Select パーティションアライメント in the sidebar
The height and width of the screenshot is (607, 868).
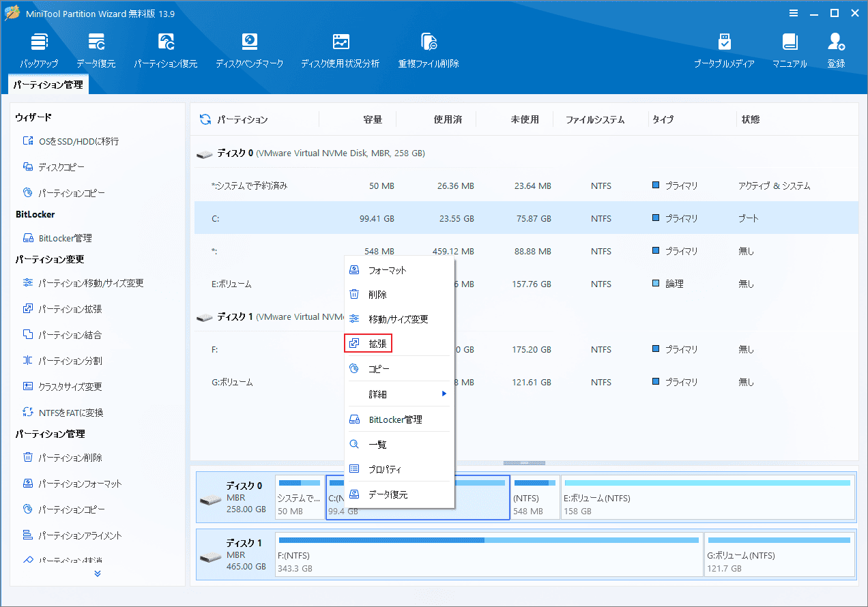72,535
